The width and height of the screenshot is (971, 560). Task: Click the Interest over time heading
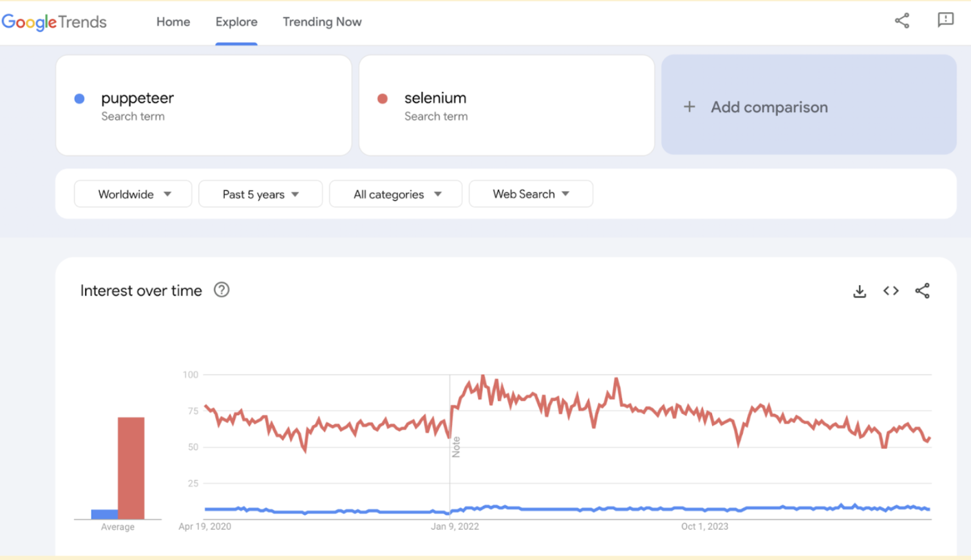(x=141, y=291)
